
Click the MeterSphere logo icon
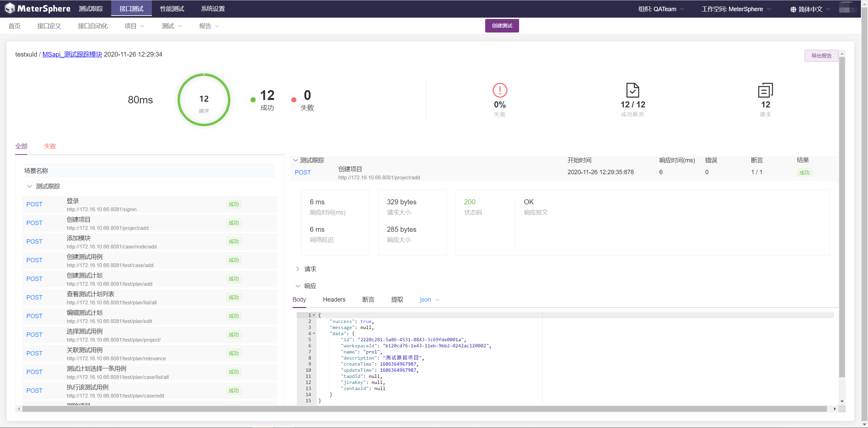[x=10, y=8]
